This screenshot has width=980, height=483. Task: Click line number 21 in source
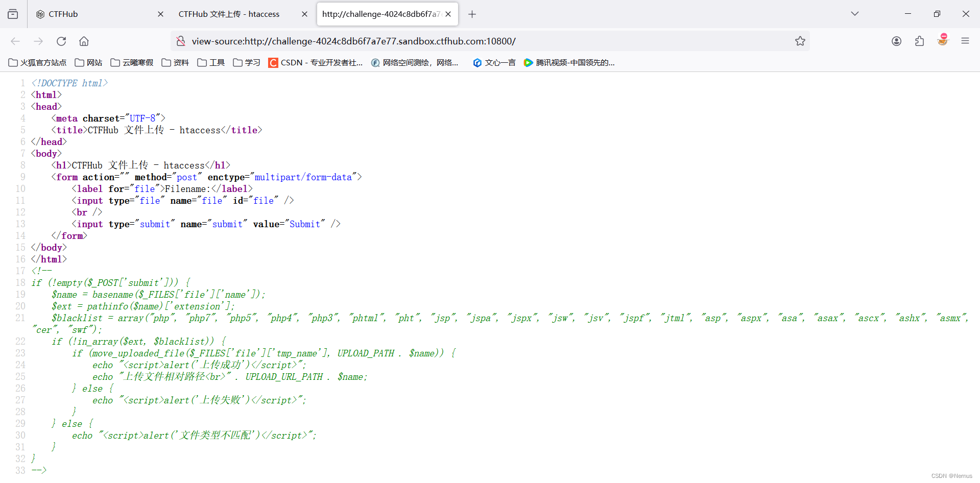pos(20,318)
